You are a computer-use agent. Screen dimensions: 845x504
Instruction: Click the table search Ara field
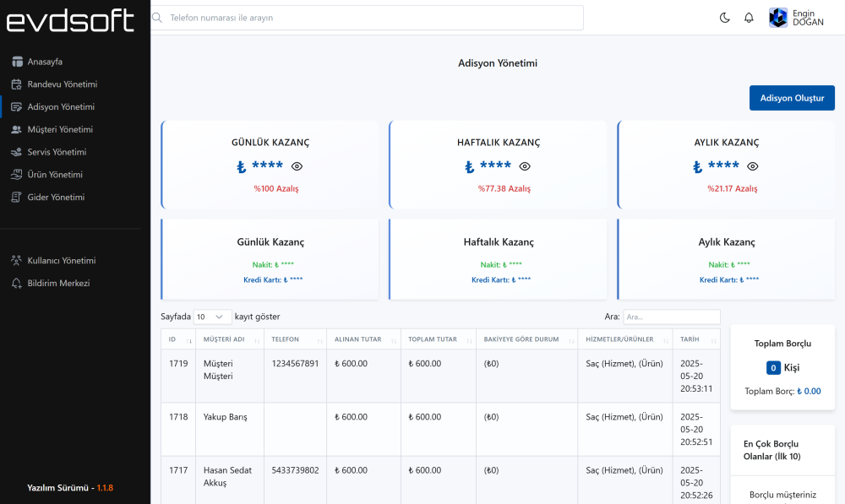(671, 317)
